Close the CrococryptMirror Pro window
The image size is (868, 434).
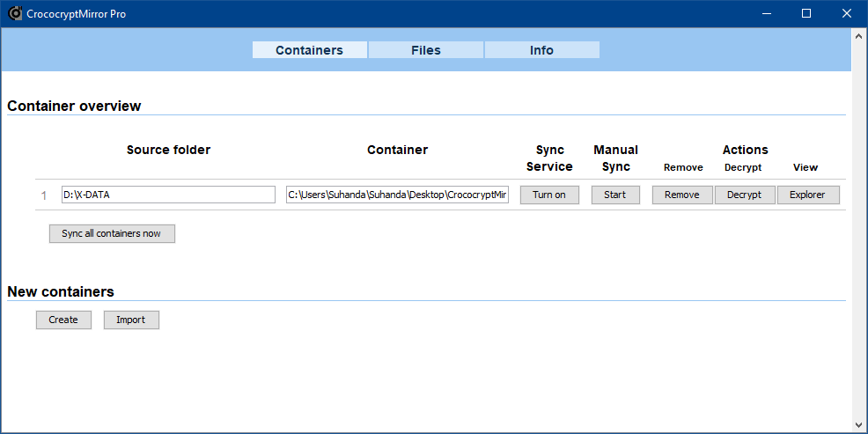click(x=846, y=13)
